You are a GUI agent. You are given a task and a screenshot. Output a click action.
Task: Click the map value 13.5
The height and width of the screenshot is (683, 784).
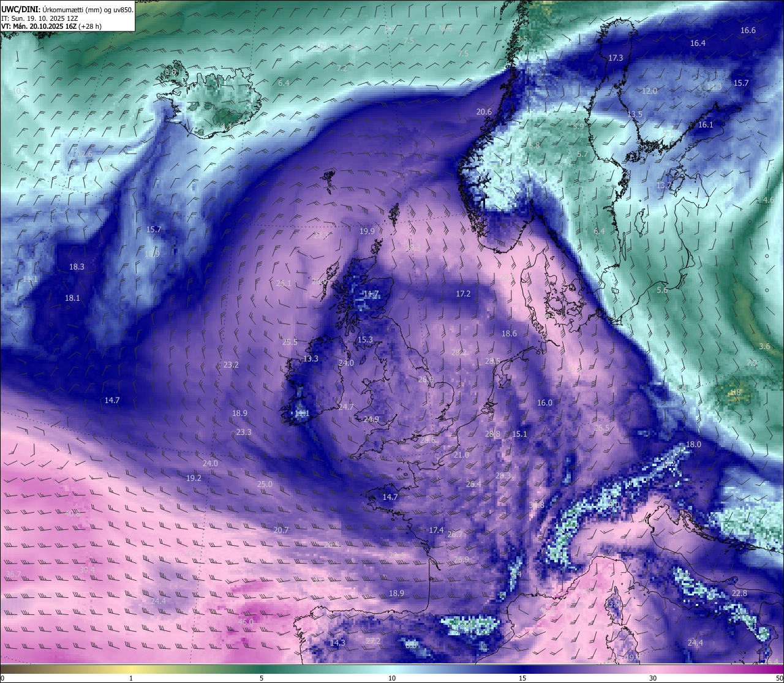point(635,115)
